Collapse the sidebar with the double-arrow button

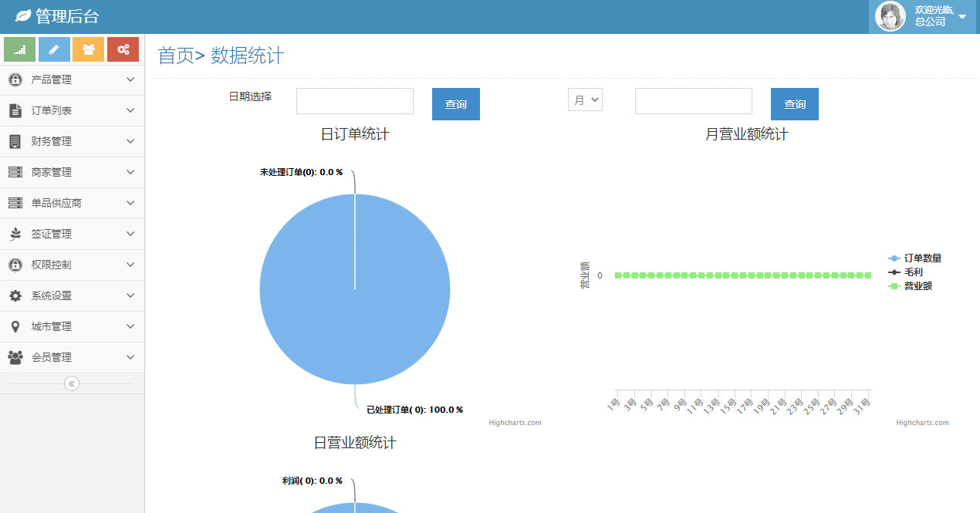point(72,383)
